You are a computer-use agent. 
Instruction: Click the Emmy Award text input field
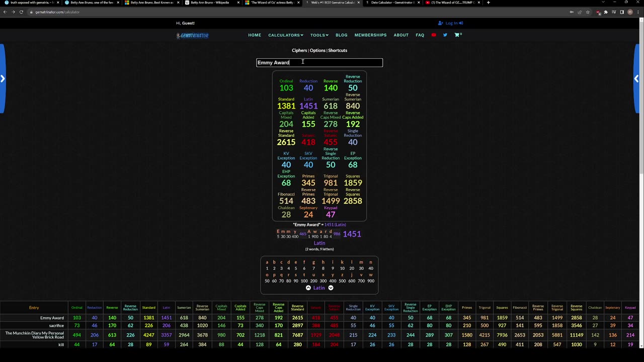click(319, 62)
